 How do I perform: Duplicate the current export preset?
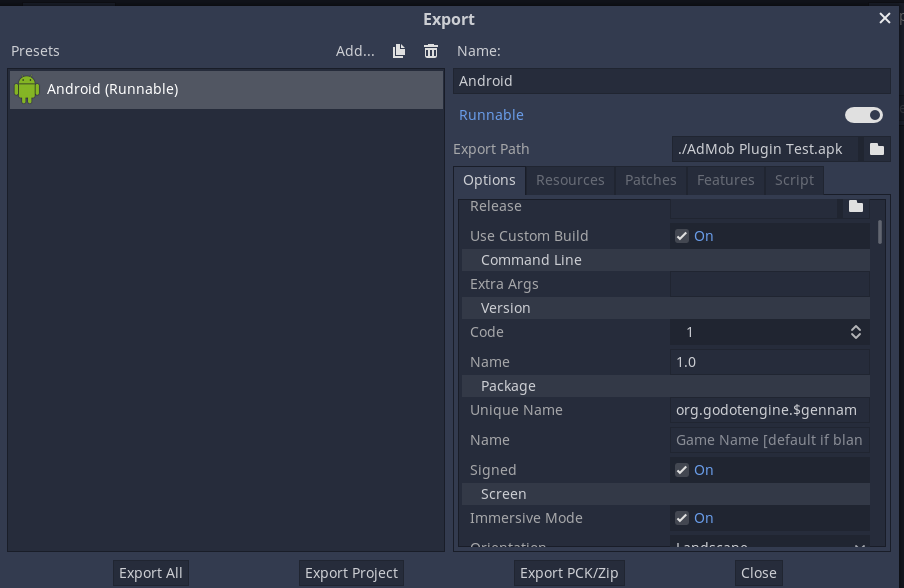point(397,51)
